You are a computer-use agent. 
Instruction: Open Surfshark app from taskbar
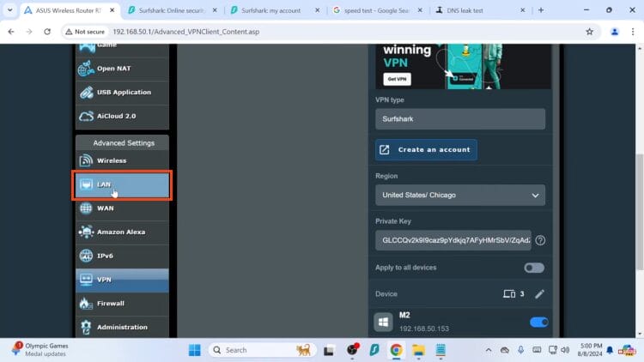(x=374, y=350)
